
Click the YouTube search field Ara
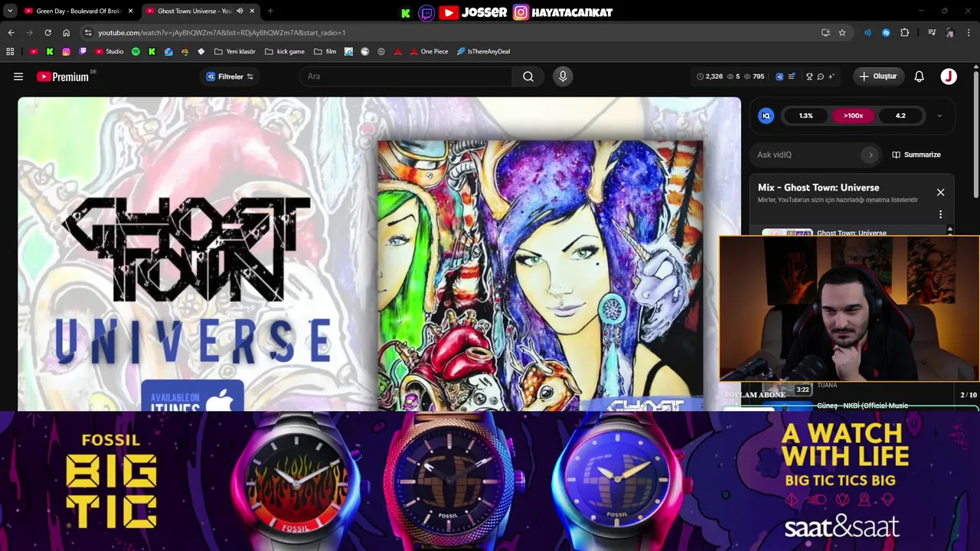pyautogui.click(x=406, y=77)
